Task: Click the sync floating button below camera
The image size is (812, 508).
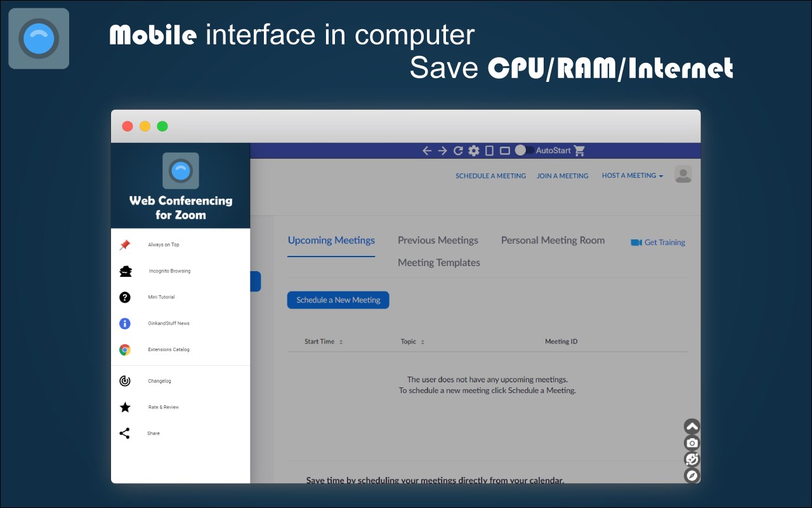Action: coord(692,459)
